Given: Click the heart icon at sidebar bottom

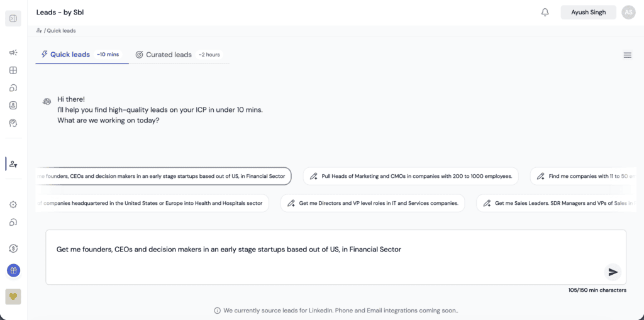Looking at the screenshot, I should tap(13, 296).
